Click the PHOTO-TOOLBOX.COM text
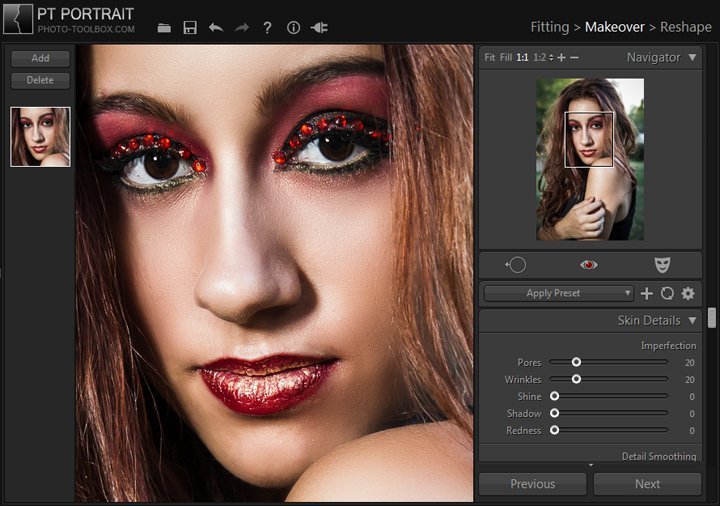 click(86, 29)
